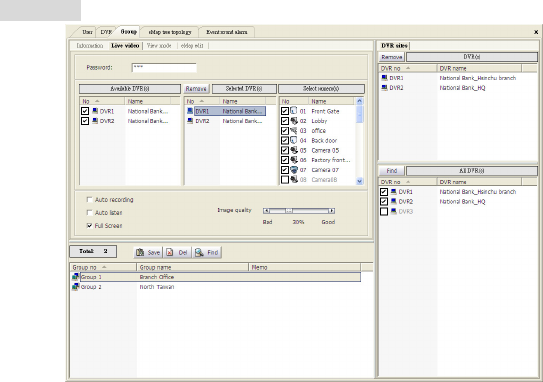Screen dimensions: 543x382
Task: Select DVR2 row in Selected DVR(s) list
Action: [x=226, y=121]
